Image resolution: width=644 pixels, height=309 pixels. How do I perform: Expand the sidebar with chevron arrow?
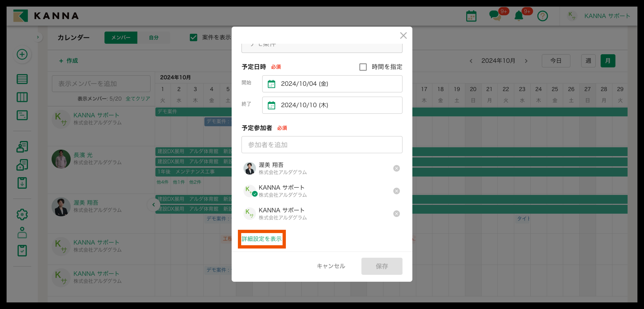pyautogui.click(x=38, y=37)
